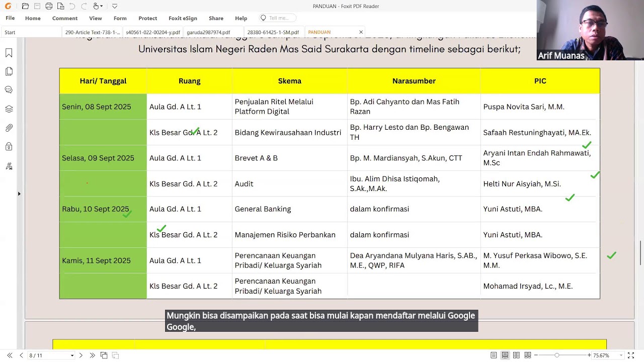Viewport: 644px width, 362px height.
Task: Click the Kamis, 11 Sept 2025 cell
Action: [x=103, y=260]
